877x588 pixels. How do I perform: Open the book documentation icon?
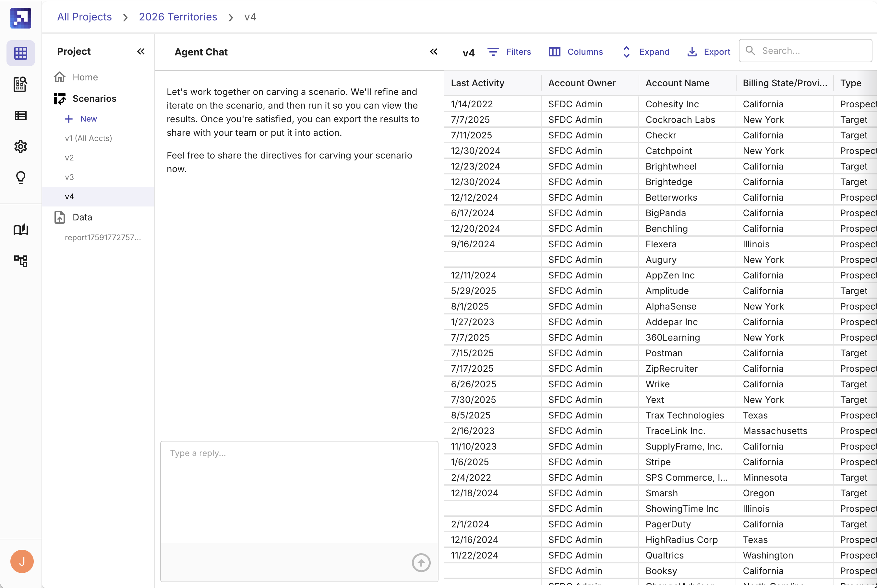(x=21, y=229)
